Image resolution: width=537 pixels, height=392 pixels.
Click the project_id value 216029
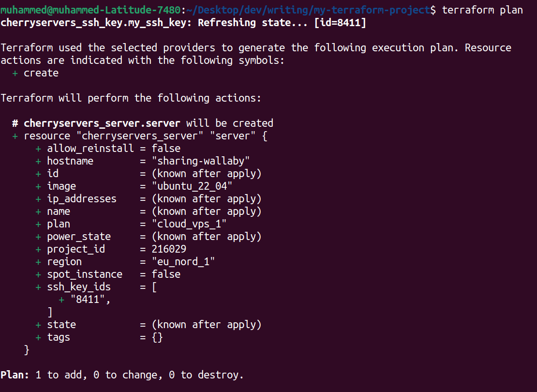point(169,249)
